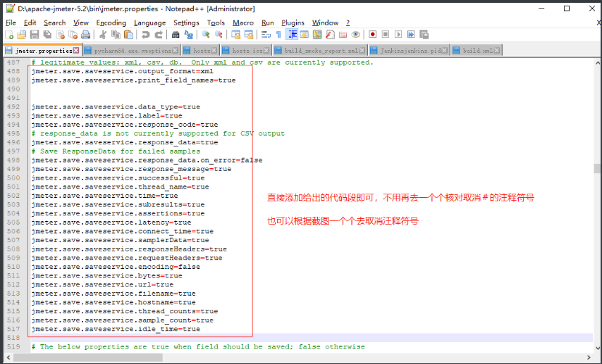Image resolution: width=602 pixels, height=364 pixels.
Task: Click the horizontal scrollbar thumb
Action: pos(88,358)
